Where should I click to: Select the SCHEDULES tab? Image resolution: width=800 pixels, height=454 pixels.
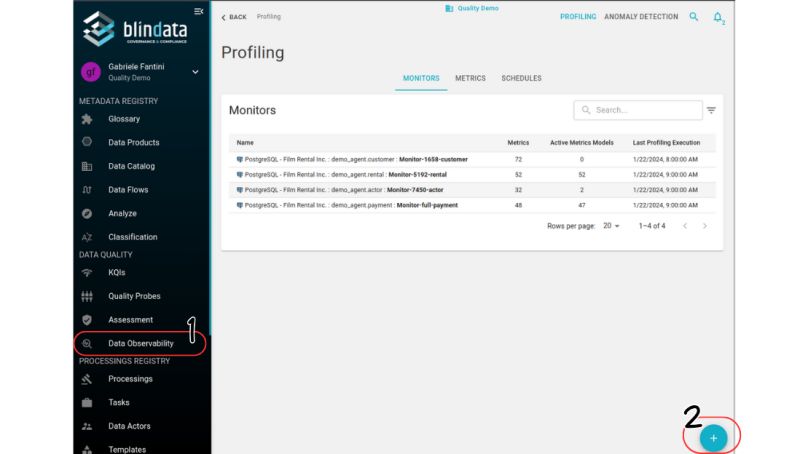pyautogui.click(x=521, y=78)
